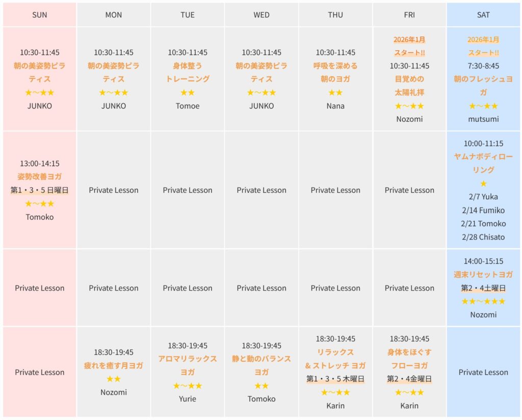522x420 pixels.
Task: Click Saturday evening Private Lesson cell
Action: (x=483, y=372)
